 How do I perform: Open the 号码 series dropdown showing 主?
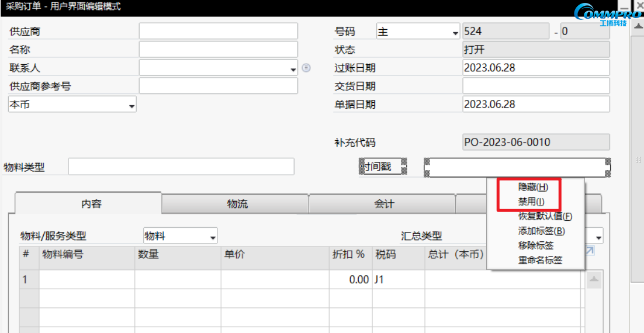click(x=455, y=33)
